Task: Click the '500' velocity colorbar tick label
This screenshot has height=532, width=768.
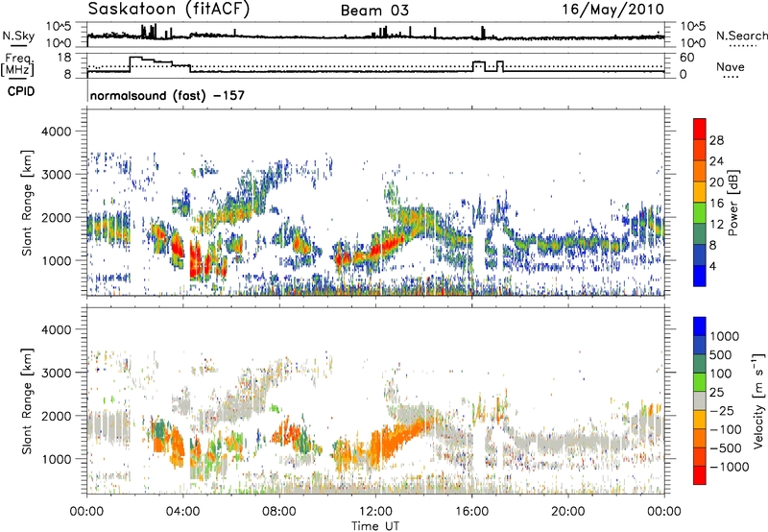Action: tap(720, 354)
